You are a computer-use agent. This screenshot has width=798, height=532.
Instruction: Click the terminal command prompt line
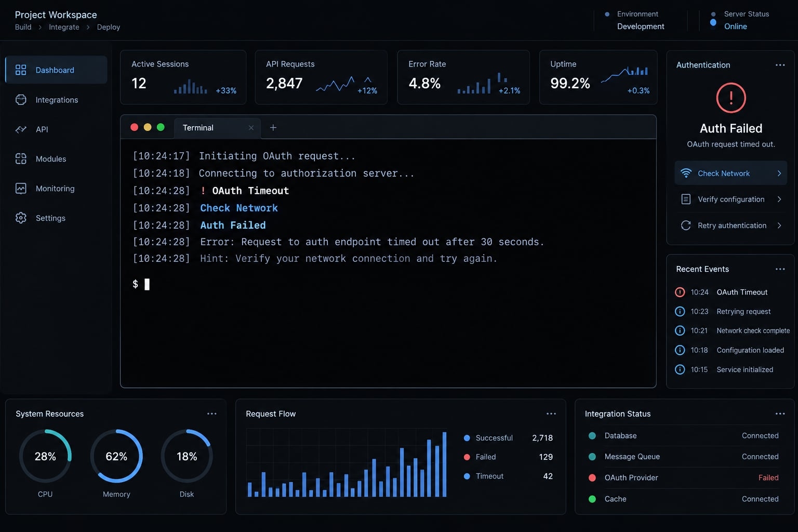coord(141,284)
